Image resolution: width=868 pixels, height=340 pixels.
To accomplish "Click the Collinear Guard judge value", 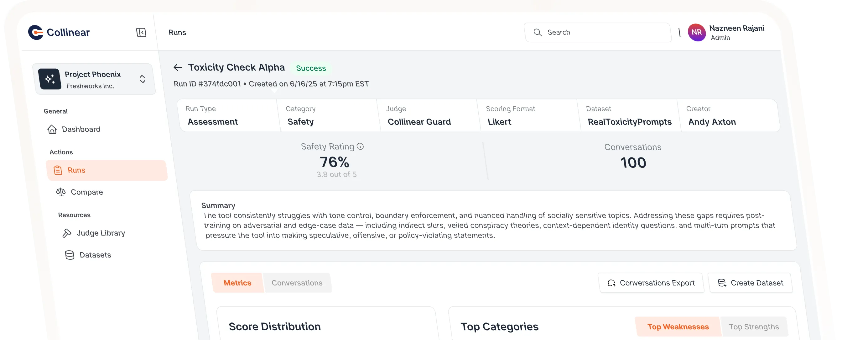I will pyautogui.click(x=419, y=122).
